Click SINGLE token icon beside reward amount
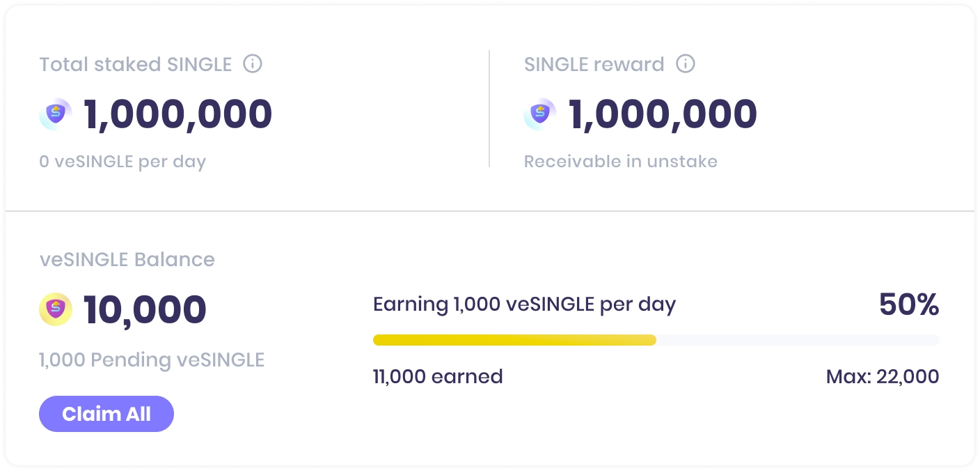This screenshot has height=471, width=980. (x=540, y=114)
